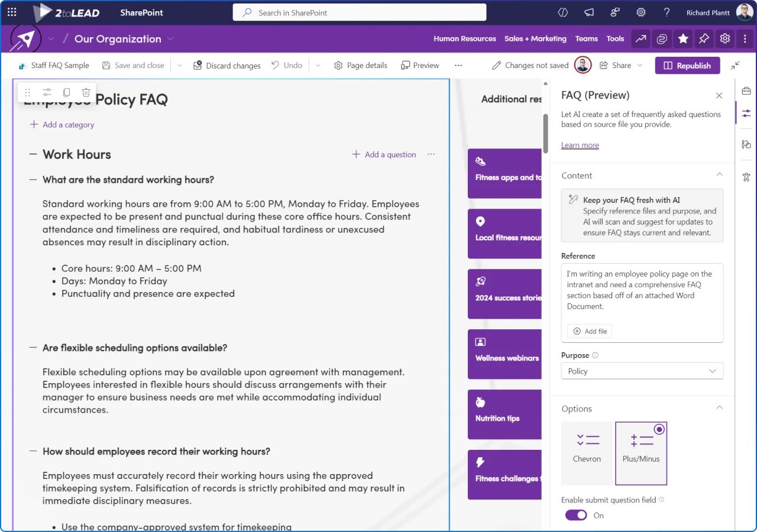The image size is (757, 532).
Task: Open the Sales + Marketing menu
Action: point(535,39)
